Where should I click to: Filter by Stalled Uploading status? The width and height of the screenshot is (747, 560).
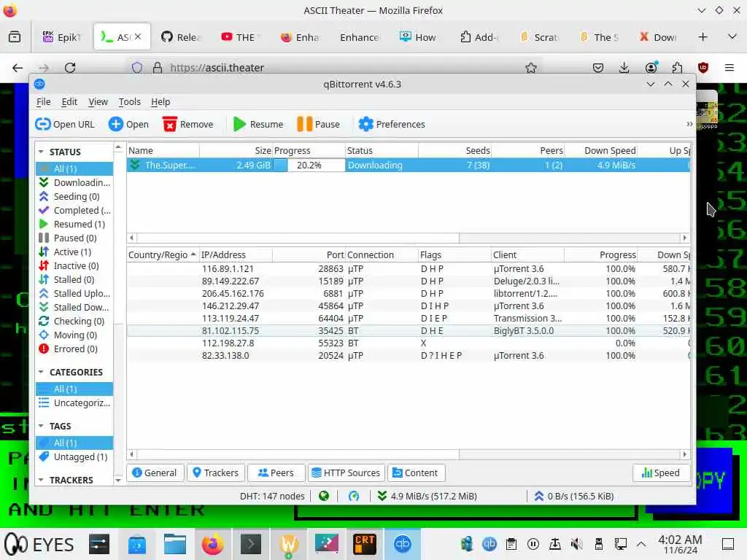(x=75, y=293)
